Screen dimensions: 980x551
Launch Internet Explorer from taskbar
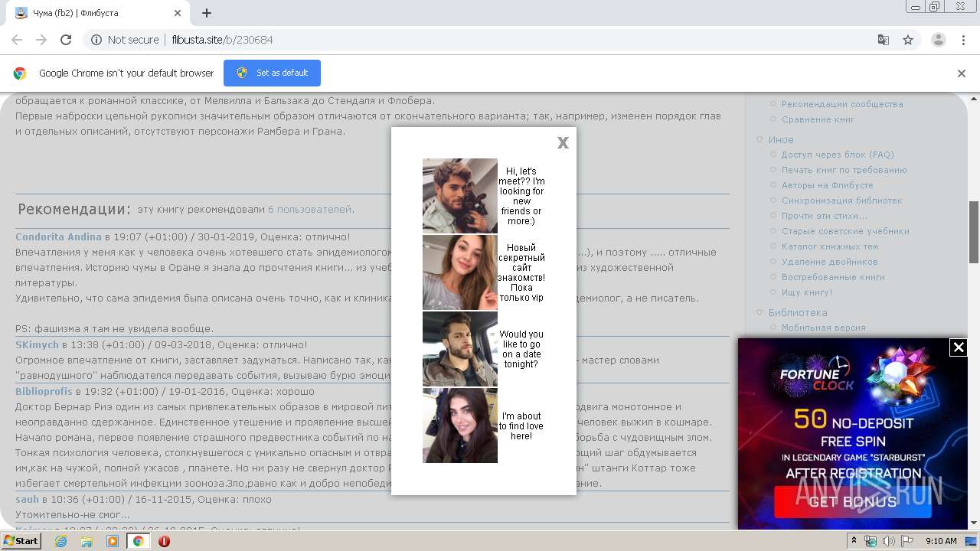tap(60, 541)
